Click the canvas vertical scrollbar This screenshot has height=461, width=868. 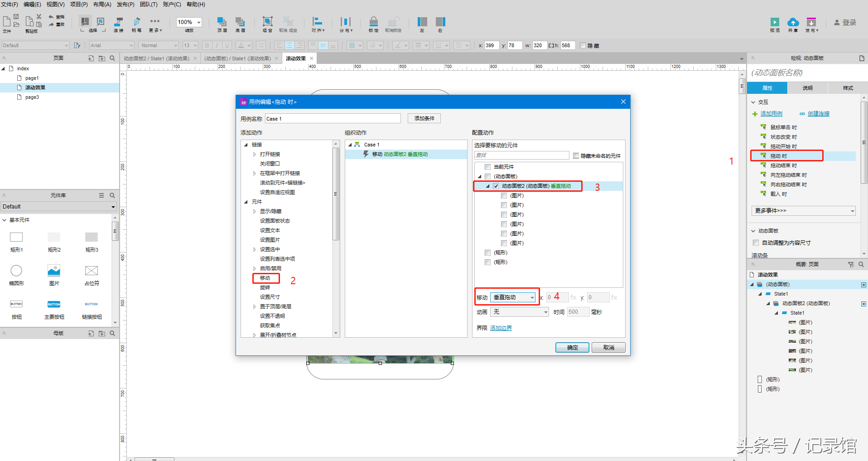(x=742, y=85)
